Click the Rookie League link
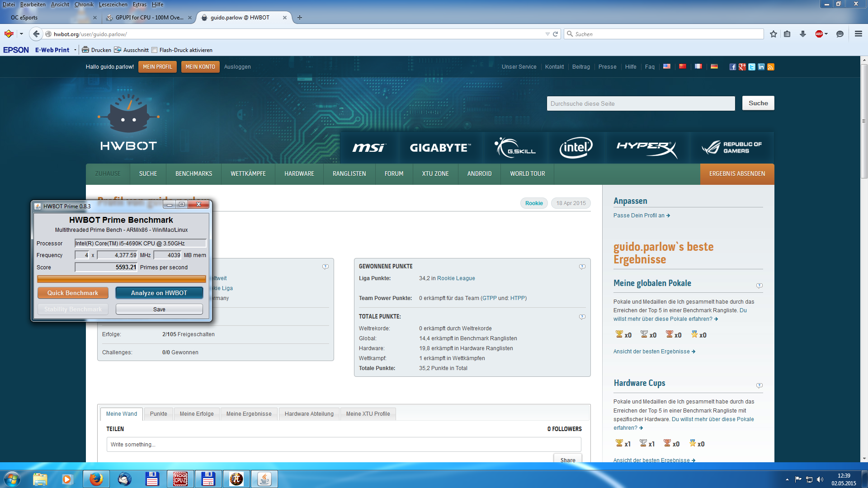This screenshot has width=868, height=488. (x=456, y=278)
